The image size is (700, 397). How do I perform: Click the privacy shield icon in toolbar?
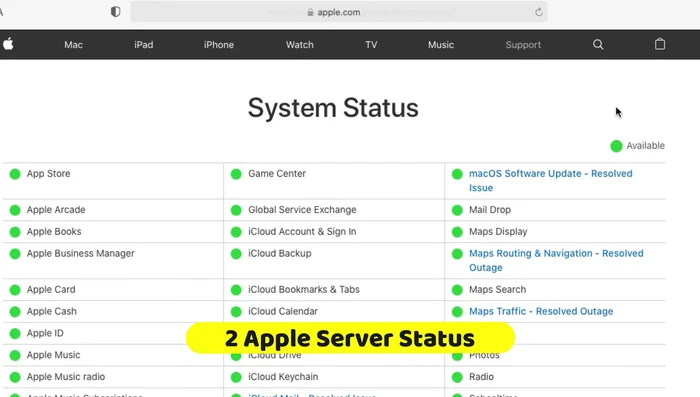(116, 12)
